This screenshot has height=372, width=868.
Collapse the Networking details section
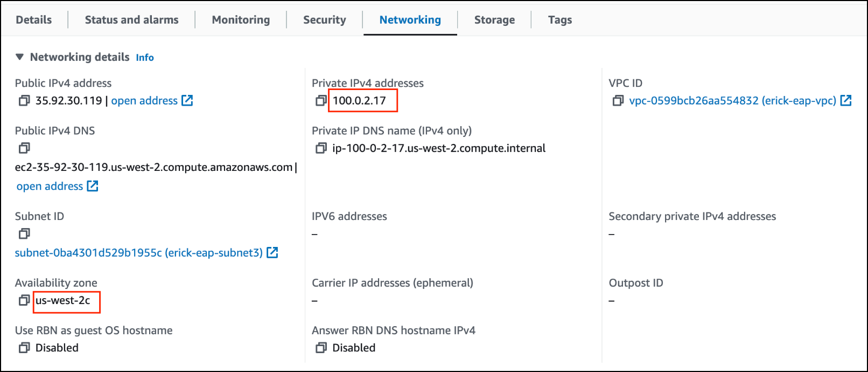(19, 57)
